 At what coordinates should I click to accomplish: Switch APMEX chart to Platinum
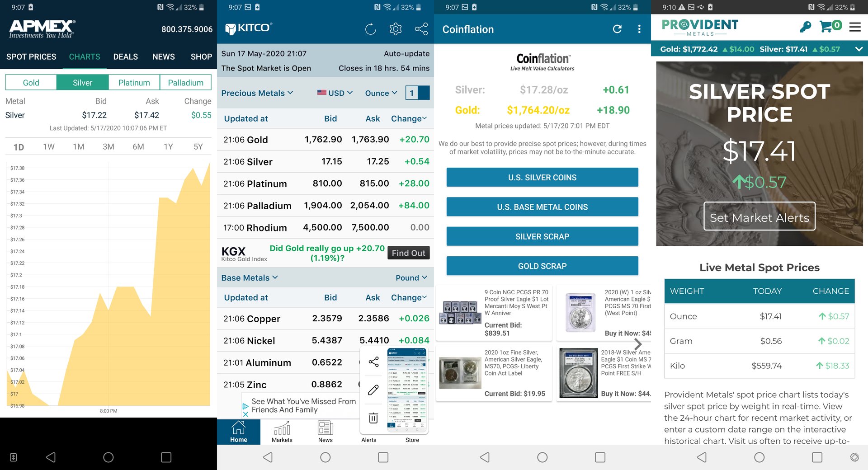pyautogui.click(x=134, y=83)
